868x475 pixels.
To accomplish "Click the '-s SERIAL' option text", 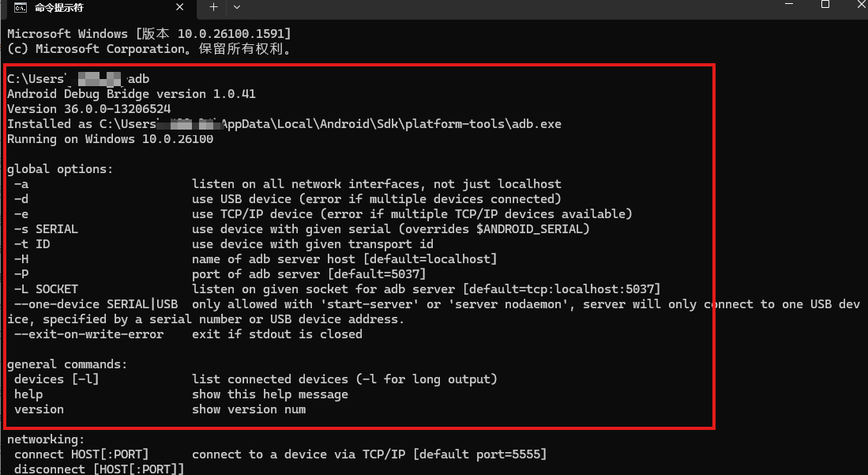I will (46, 229).
